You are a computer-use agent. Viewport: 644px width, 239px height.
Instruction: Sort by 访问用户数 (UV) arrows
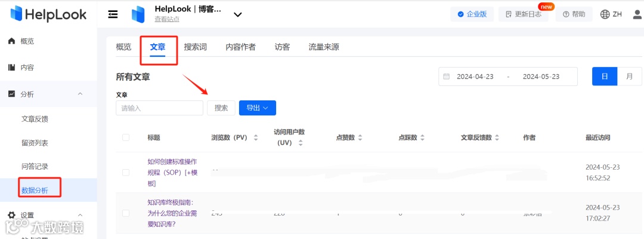click(301, 143)
